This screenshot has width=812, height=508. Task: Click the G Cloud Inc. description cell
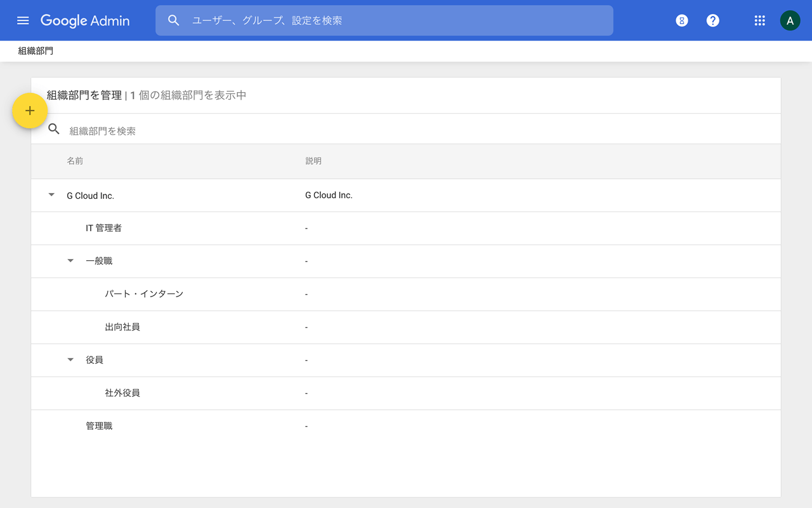click(329, 195)
